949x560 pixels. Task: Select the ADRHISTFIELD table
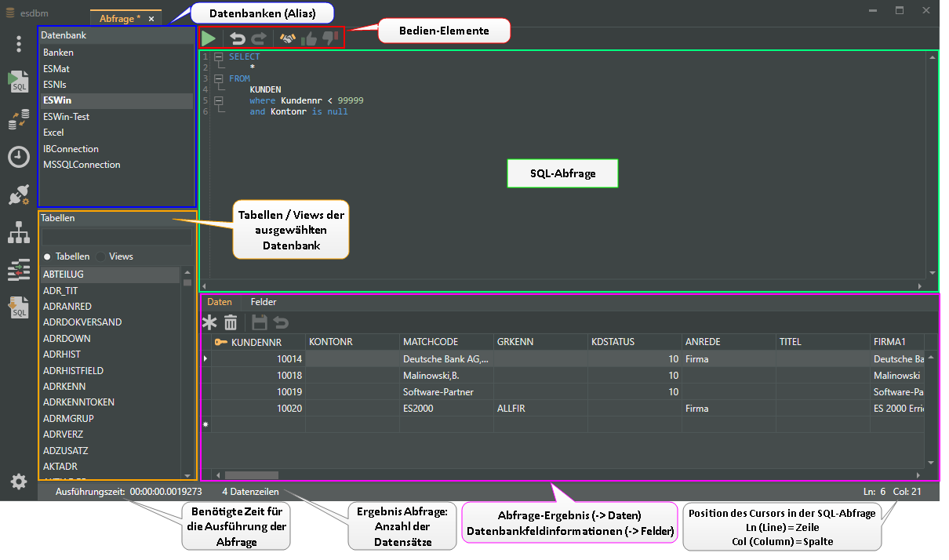tap(111, 371)
